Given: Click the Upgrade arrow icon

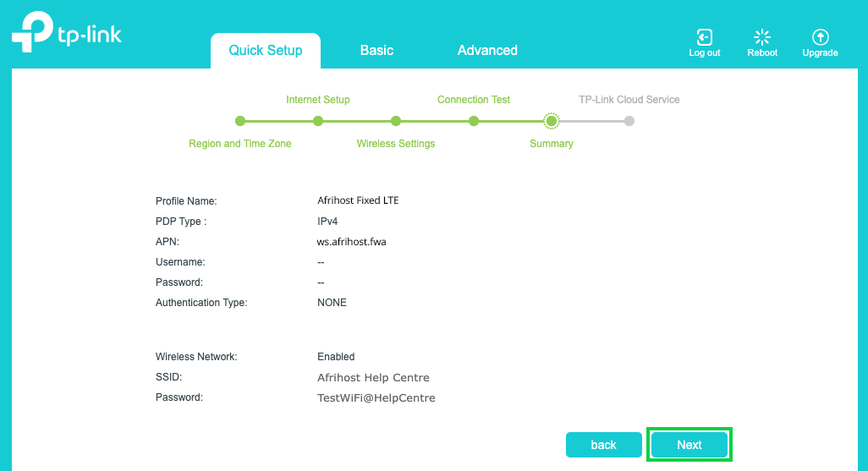Looking at the screenshot, I should 820,37.
